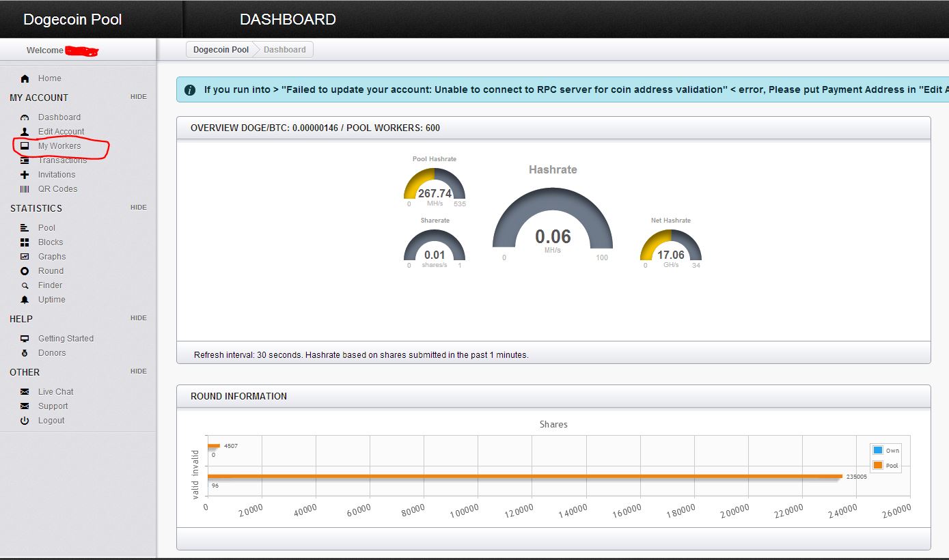The width and height of the screenshot is (949, 560).
Task: Open the Uptime page
Action: tap(52, 300)
